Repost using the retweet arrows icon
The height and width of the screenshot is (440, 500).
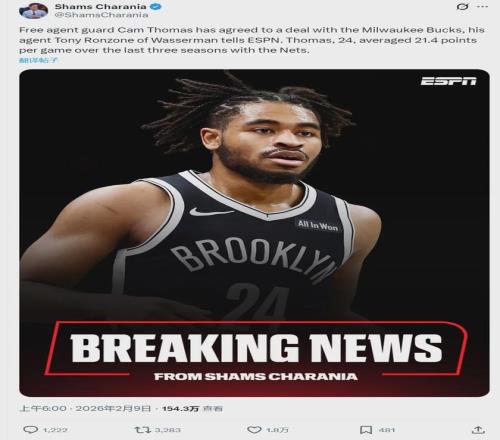pyautogui.click(x=143, y=430)
